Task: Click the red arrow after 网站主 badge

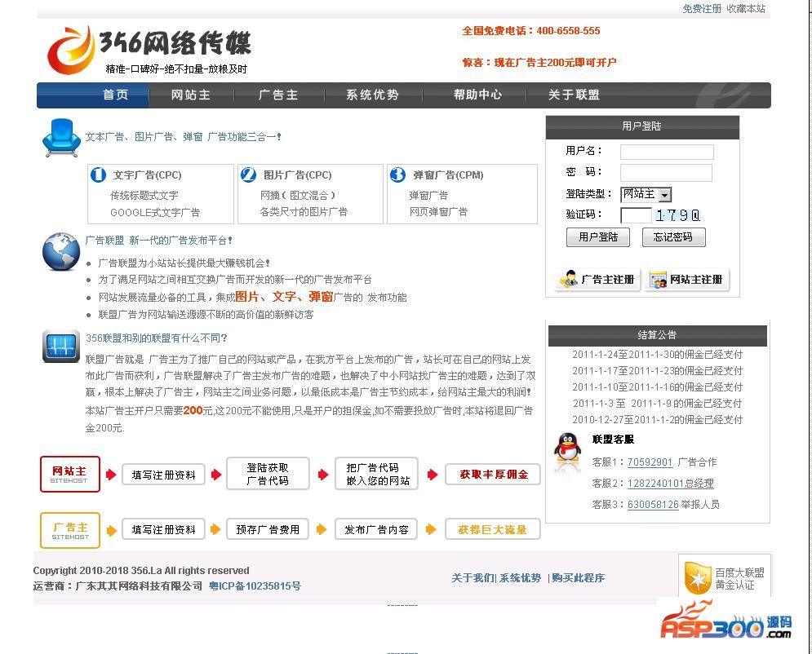Action: click(x=111, y=475)
